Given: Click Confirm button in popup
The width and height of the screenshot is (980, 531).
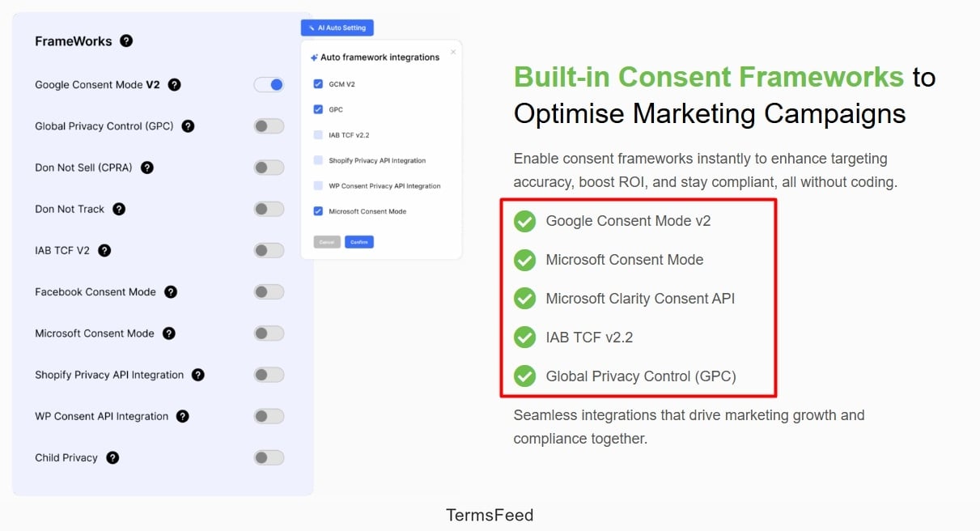Looking at the screenshot, I should (x=358, y=242).
